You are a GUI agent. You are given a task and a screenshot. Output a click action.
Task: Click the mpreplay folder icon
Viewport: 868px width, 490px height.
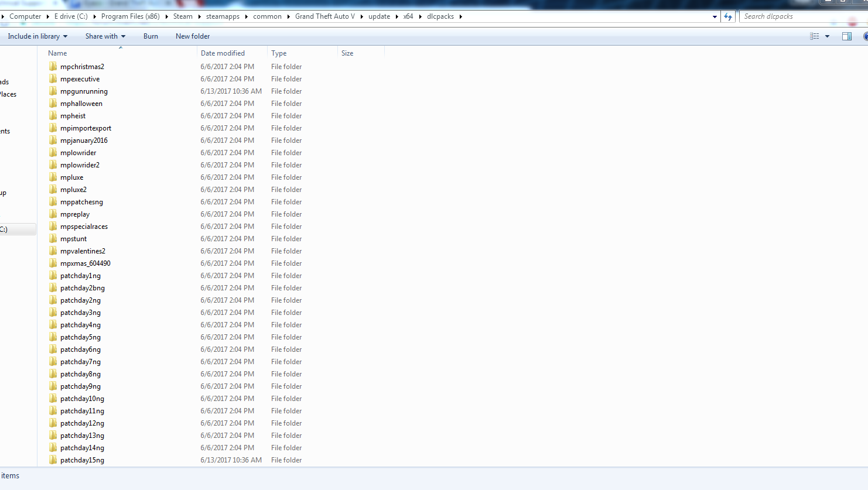[x=53, y=214]
